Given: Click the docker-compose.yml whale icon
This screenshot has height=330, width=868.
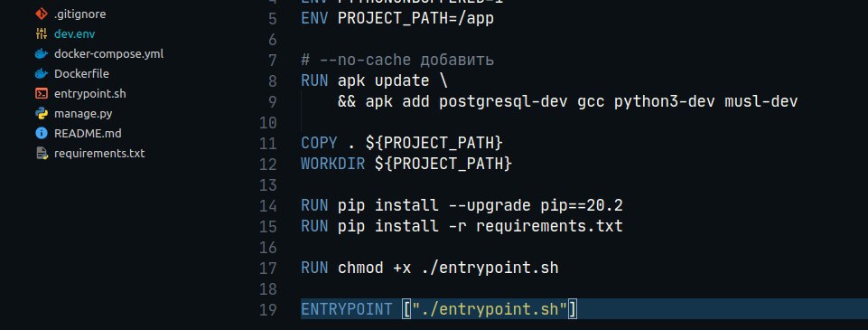Looking at the screenshot, I should pos(42,53).
